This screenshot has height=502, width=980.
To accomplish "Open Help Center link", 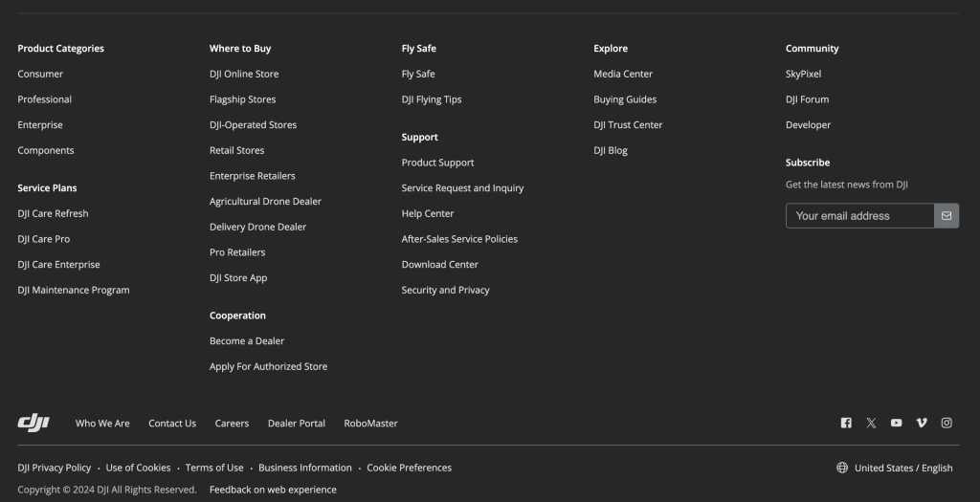I will 428,213.
